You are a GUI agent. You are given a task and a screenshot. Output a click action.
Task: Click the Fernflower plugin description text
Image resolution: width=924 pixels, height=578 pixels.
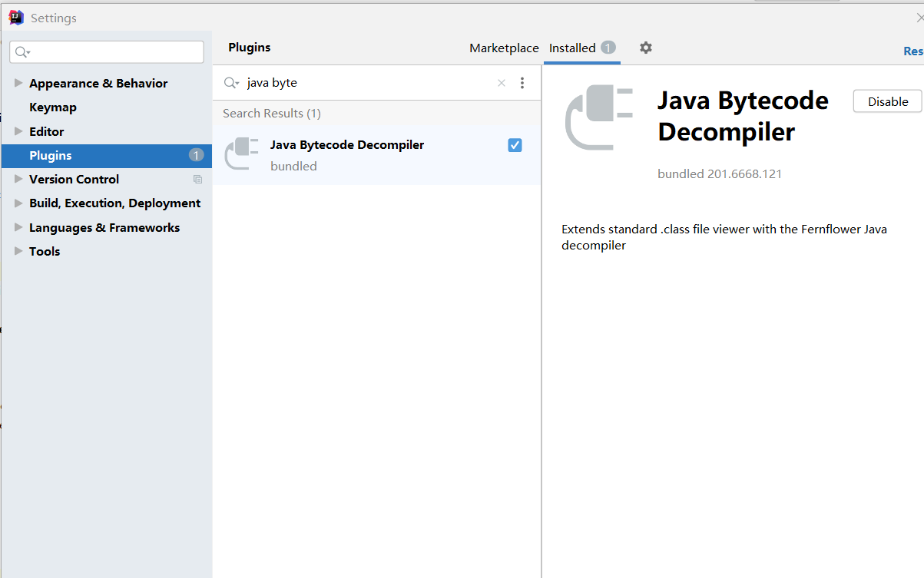(724, 237)
